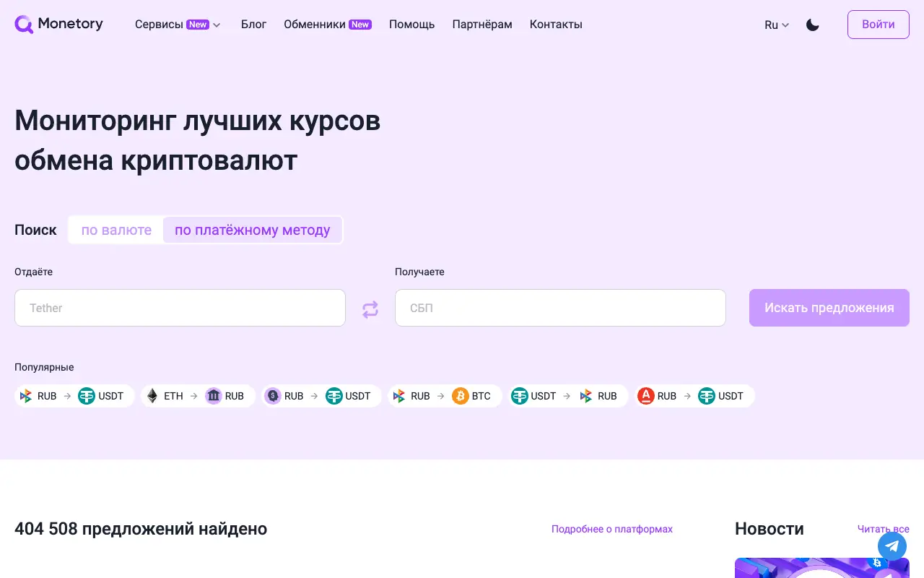The width and height of the screenshot is (924, 578).
Task: Open Контакты menu item
Action: click(556, 25)
